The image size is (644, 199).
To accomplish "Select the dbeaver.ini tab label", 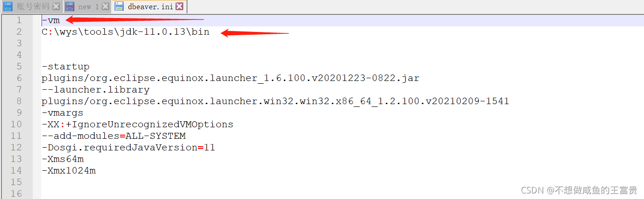I will 150,6.
